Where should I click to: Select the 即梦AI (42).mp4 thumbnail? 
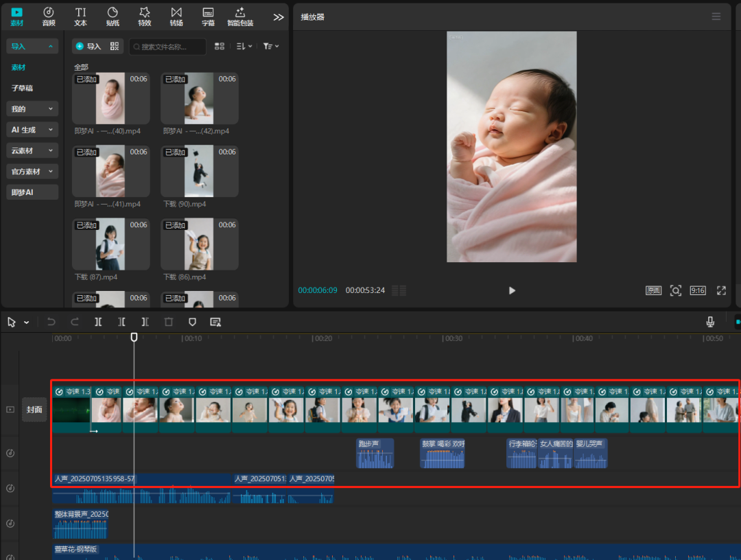pos(199,98)
